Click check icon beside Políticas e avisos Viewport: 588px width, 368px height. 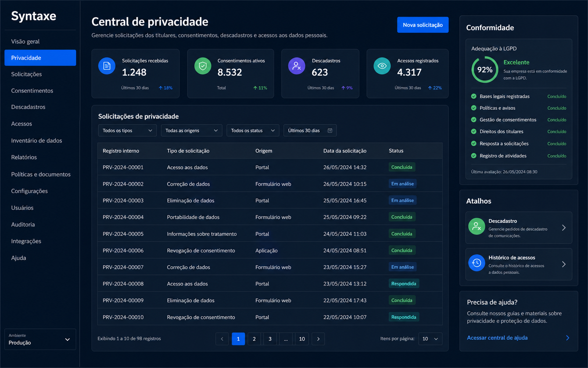click(x=474, y=108)
